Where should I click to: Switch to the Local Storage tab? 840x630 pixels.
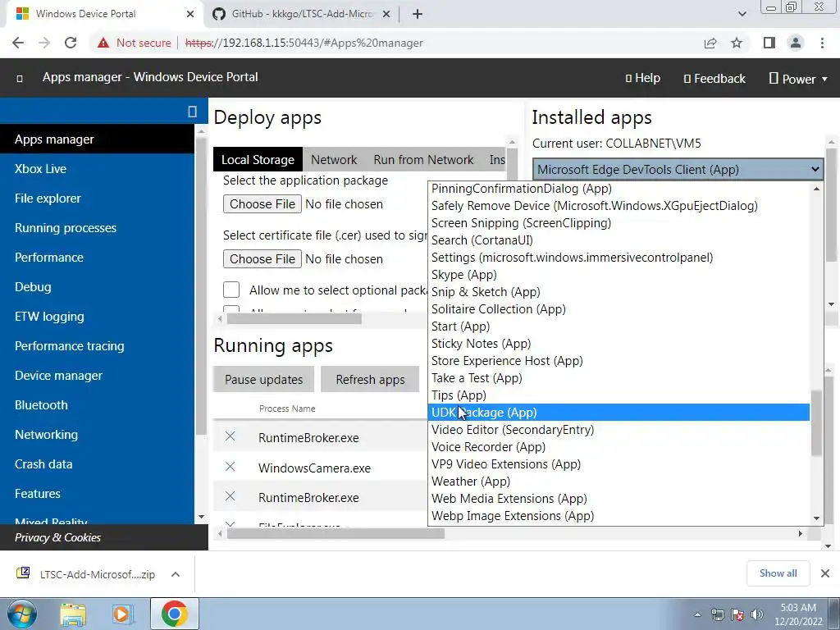point(258,160)
